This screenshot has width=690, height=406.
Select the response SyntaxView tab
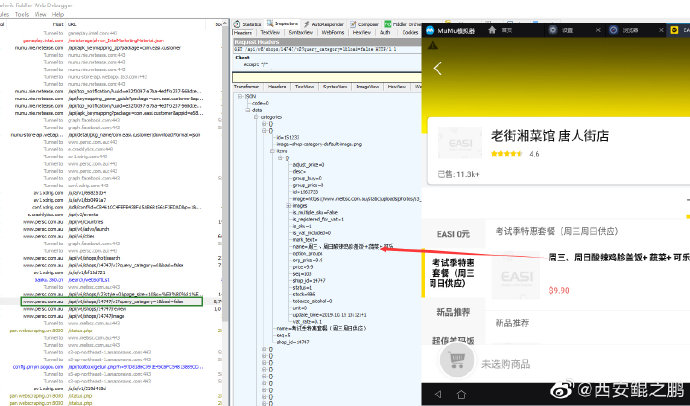click(x=335, y=87)
